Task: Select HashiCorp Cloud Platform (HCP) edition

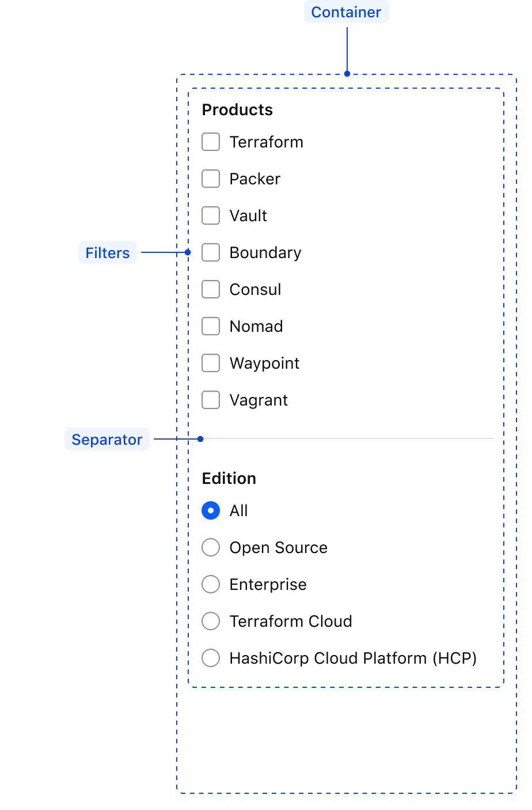Action: pos(211,658)
